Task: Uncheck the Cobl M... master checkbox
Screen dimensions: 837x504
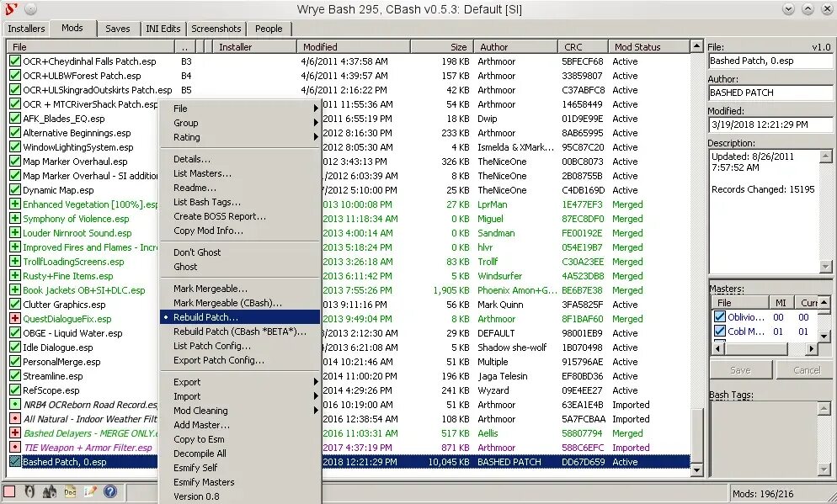Action: click(x=720, y=332)
